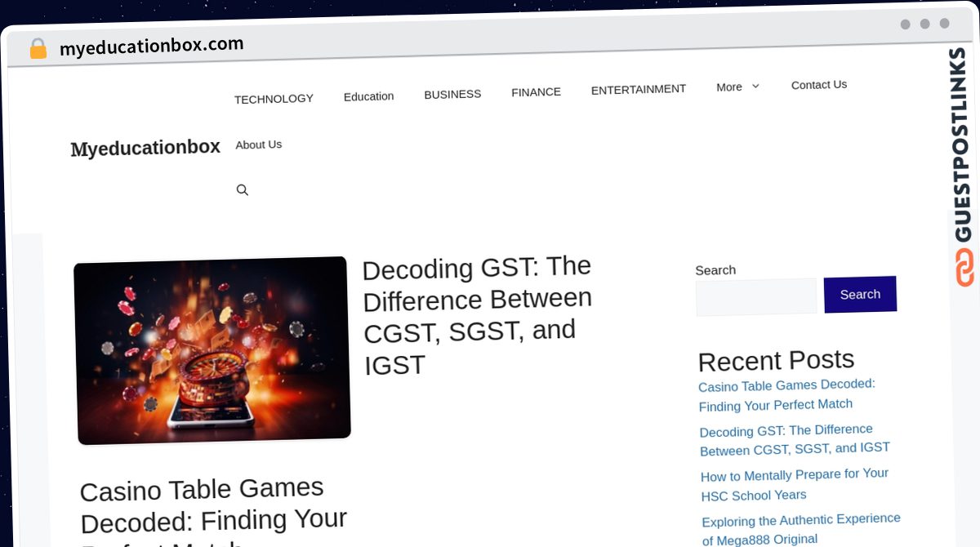980x547 pixels.
Task: Click the myeducationbox.com address text
Action: click(x=152, y=46)
